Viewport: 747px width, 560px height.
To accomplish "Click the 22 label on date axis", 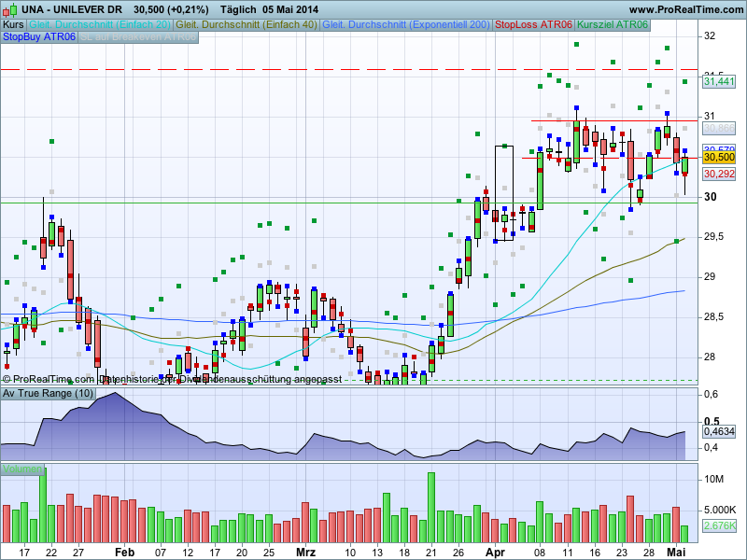I will (x=51, y=553).
